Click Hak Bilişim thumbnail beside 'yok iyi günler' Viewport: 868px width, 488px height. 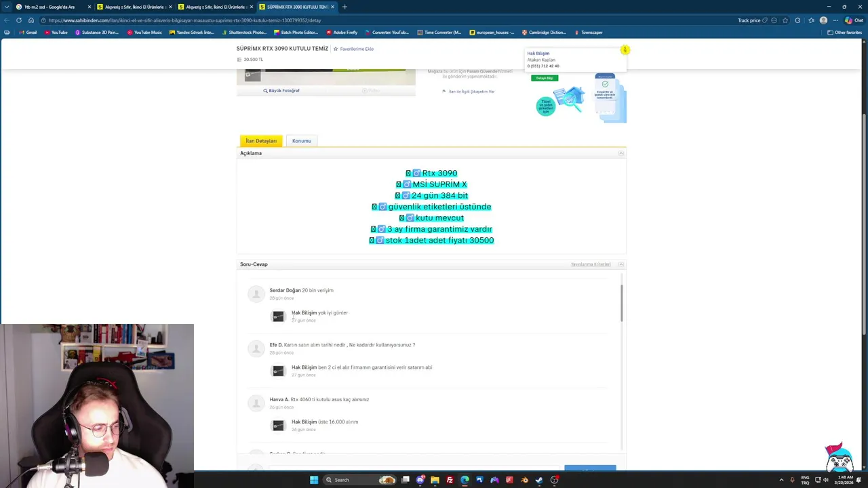pos(278,316)
